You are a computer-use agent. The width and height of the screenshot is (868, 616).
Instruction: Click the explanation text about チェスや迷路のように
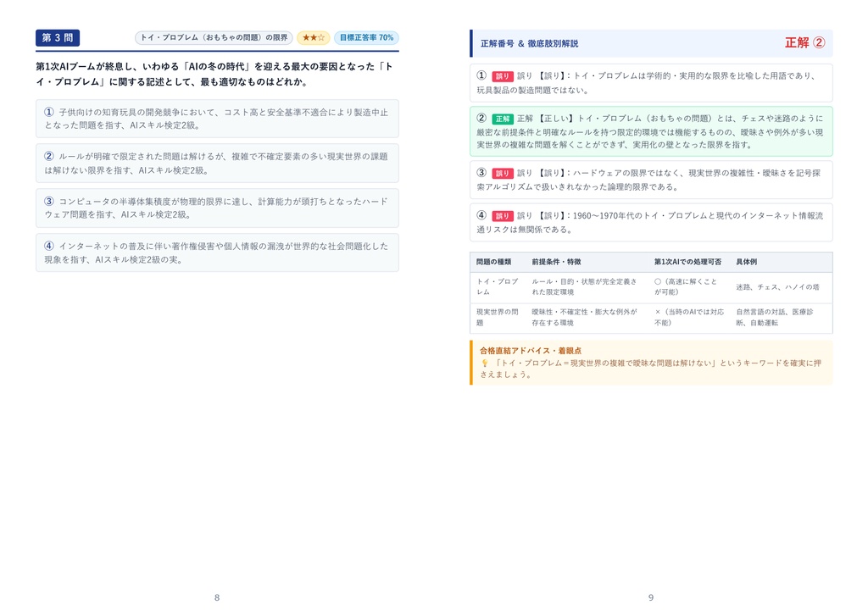coord(650,131)
